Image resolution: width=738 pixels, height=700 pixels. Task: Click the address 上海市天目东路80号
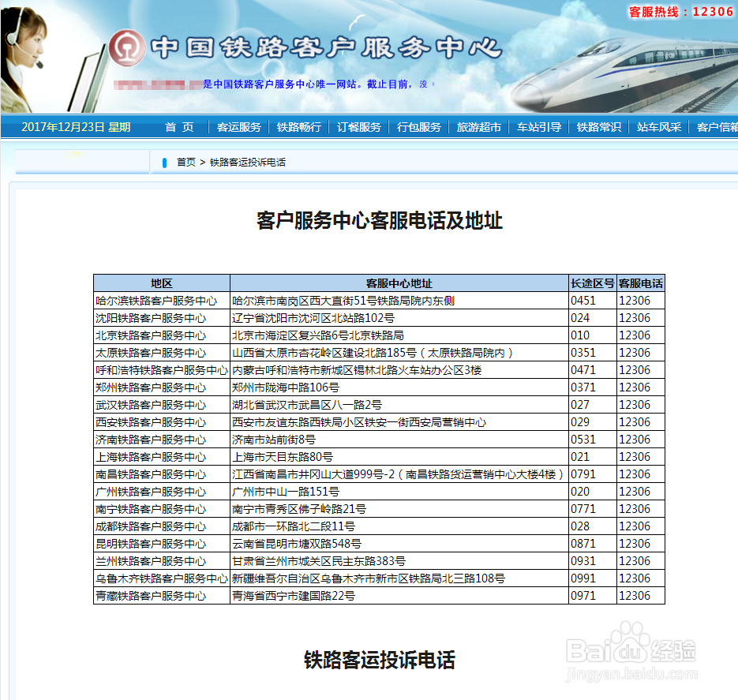tap(283, 457)
